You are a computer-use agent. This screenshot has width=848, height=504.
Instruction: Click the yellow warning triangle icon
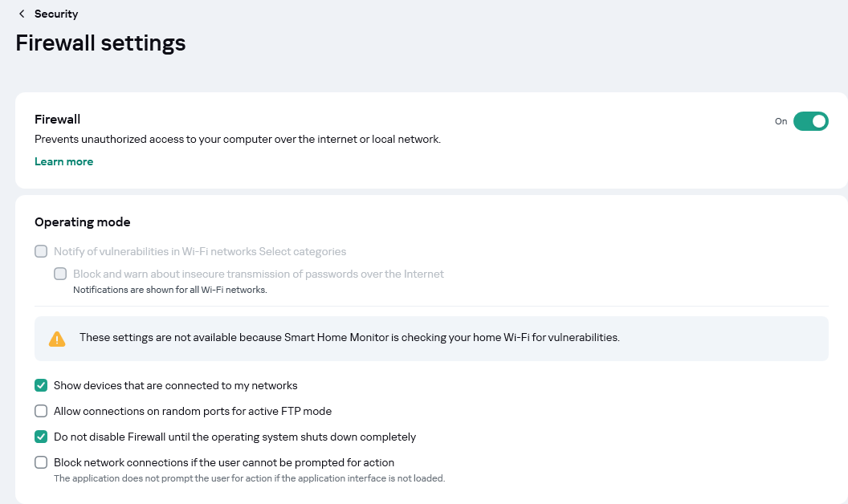(x=57, y=339)
